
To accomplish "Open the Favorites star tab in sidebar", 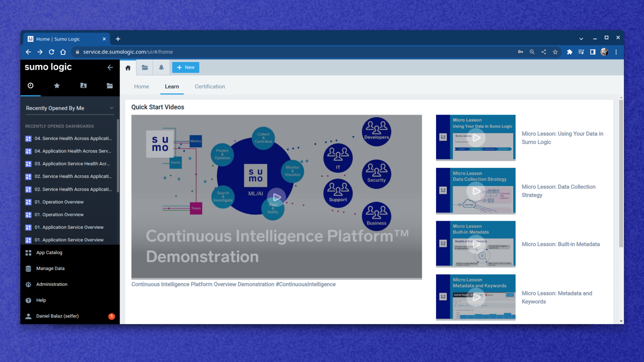I will (x=57, y=86).
